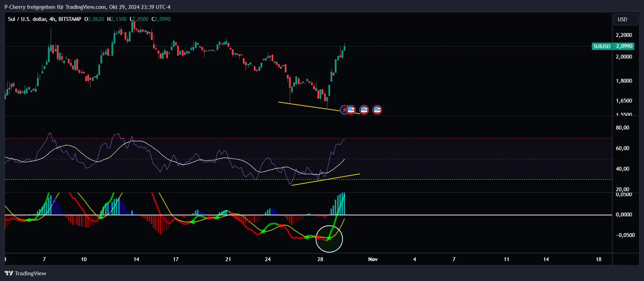Click the 17 date label on the time axis

coord(176,259)
